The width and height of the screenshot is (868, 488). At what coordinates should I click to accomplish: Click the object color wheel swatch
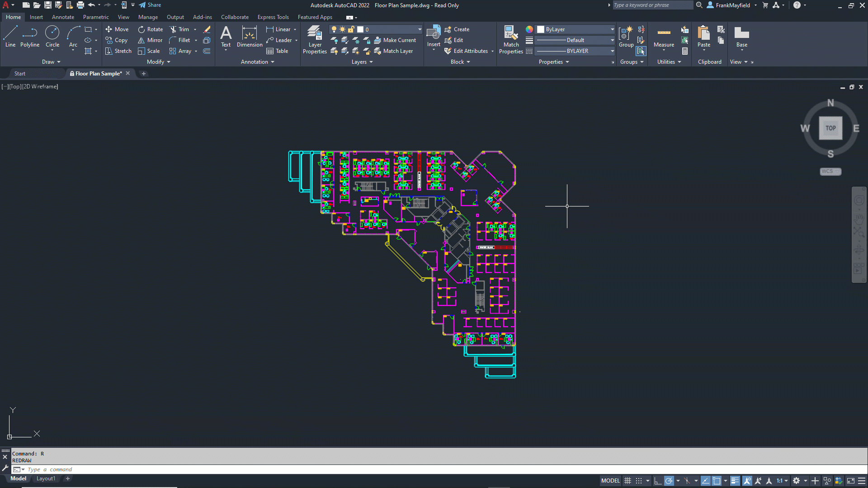click(529, 29)
